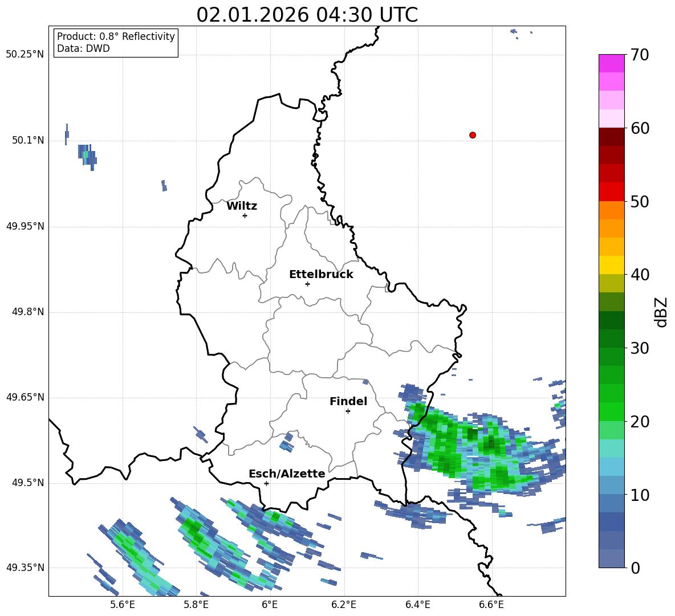Screen dimensions: 675x616
Task: Click the 10 value on the colorbar
Action: click(x=640, y=495)
